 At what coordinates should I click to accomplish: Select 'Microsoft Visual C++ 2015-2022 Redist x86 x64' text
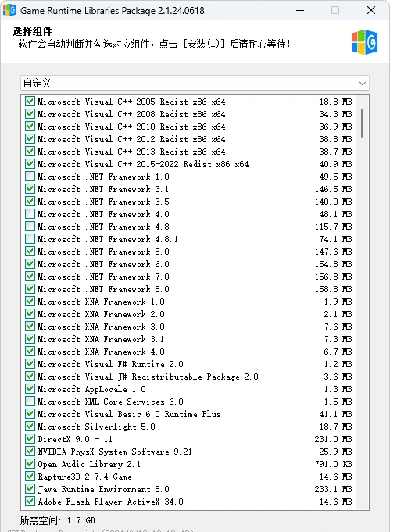coord(143,164)
